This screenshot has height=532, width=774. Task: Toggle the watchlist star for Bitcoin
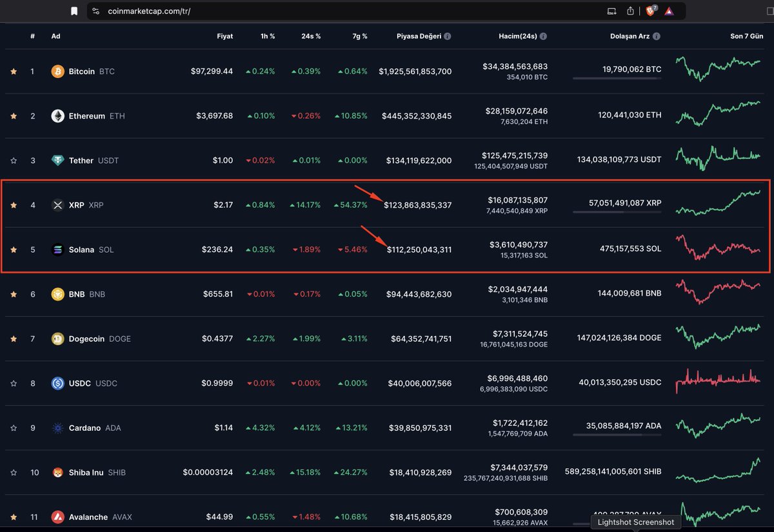[14, 72]
